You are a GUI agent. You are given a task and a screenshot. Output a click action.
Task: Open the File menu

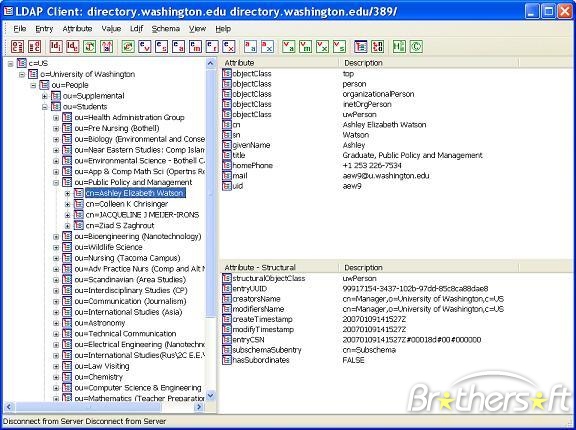click(20, 29)
